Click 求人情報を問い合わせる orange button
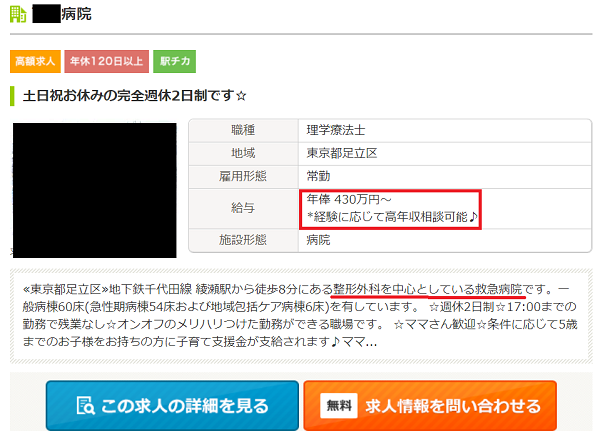 (430, 406)
